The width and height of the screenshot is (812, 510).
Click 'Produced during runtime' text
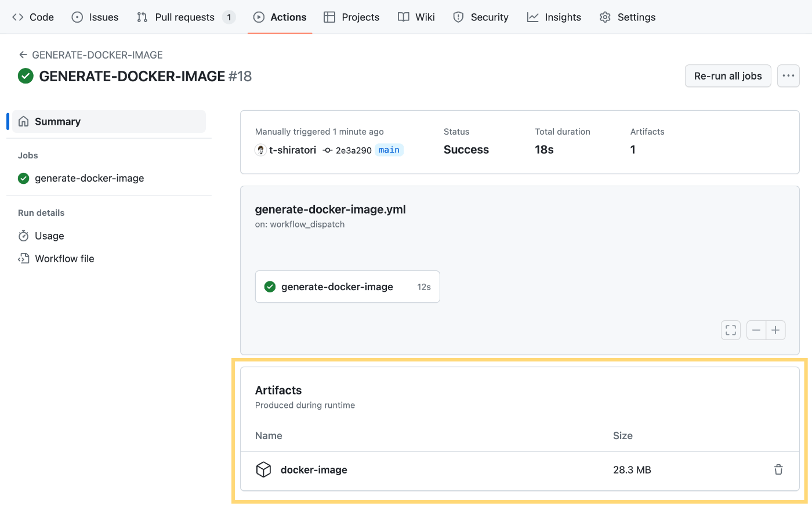[x=305, y=406]
